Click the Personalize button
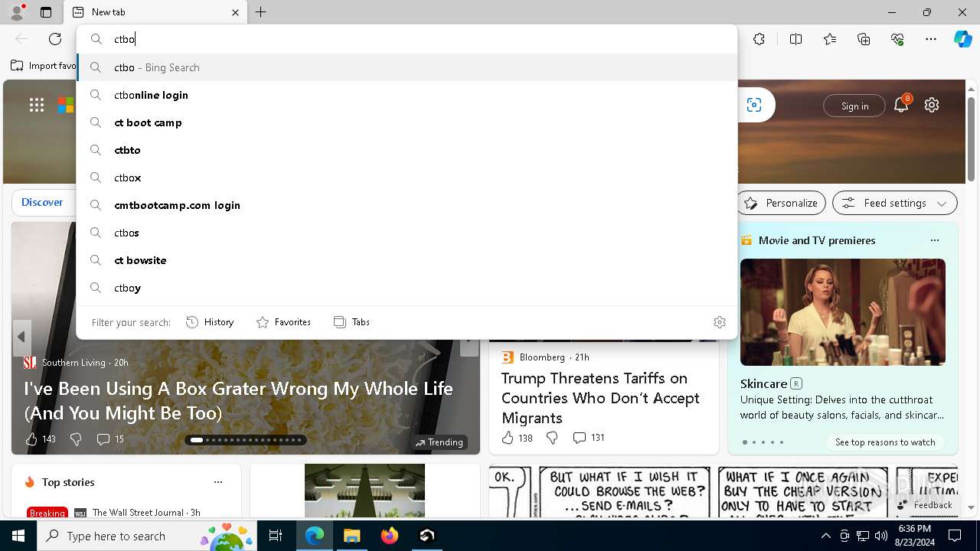This screenshot has height=551, width=980. [782, 203]
